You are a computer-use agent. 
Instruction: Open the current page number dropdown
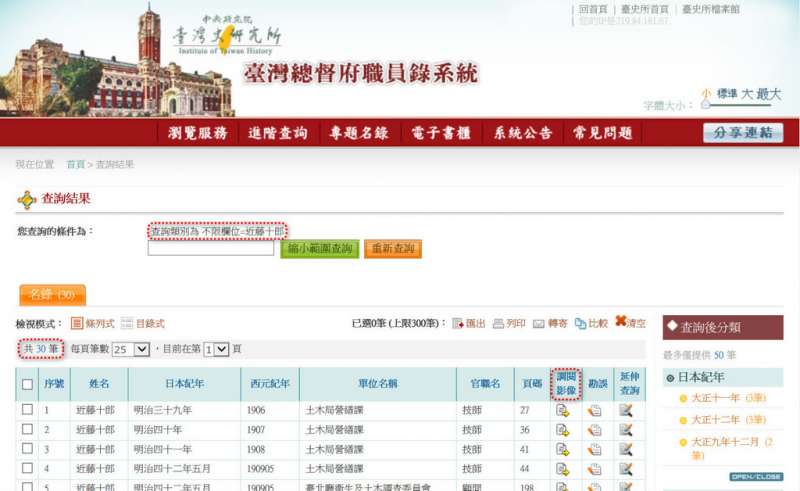(x=216, y=349)
